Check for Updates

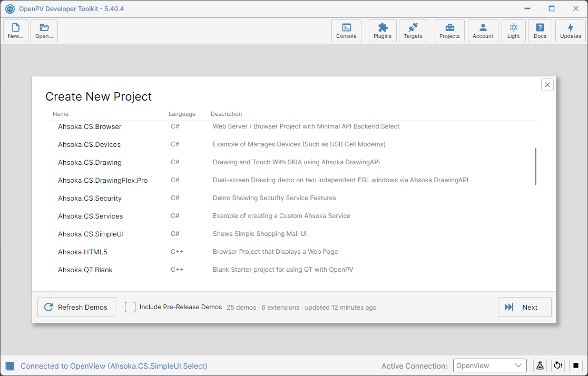(571, 31)
